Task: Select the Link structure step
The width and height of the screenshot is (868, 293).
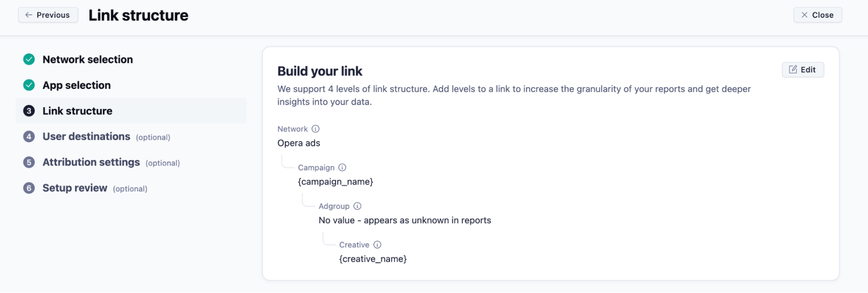Action: click(x=77, y=111)
